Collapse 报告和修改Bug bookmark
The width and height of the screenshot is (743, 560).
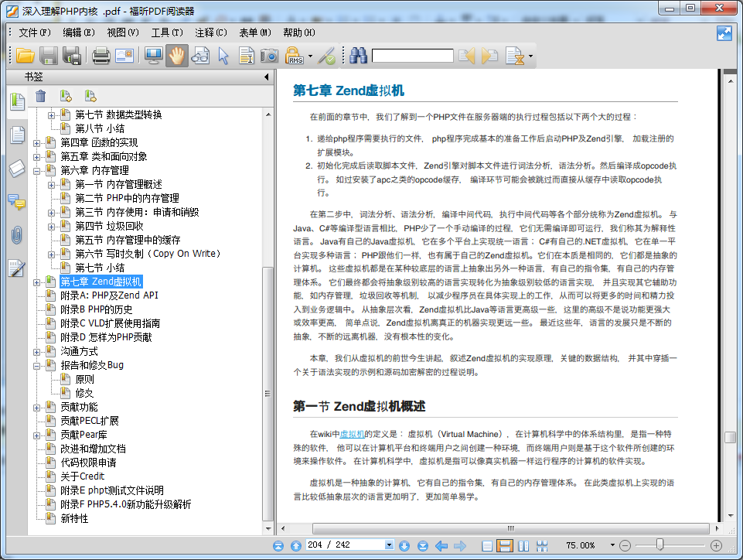36,366
